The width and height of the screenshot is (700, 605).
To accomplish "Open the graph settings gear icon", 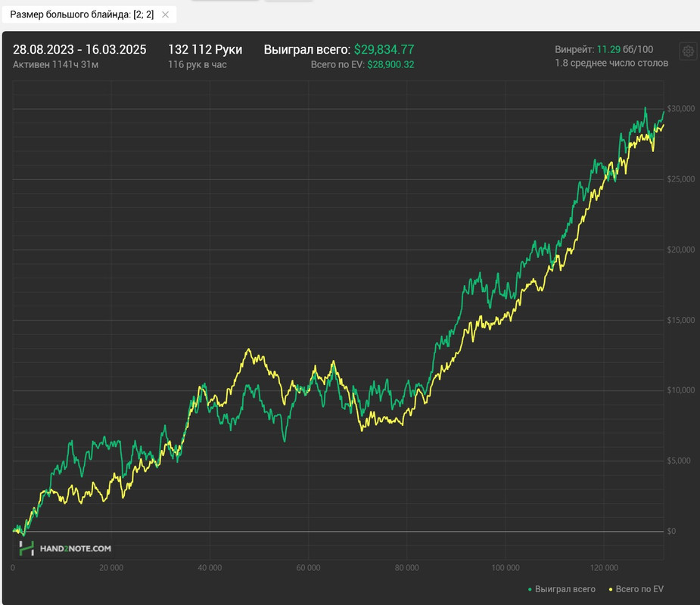I will pyautogui.click(x=688, y=51).
